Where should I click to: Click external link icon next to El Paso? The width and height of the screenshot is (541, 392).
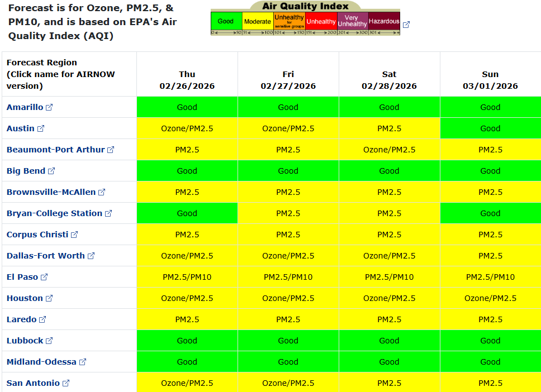pos(44,277)
